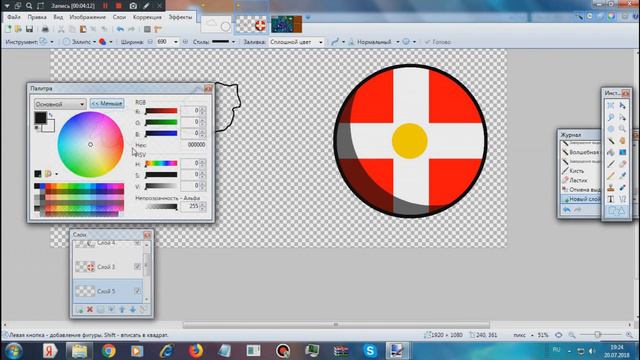The width and height of the screenshot is (640, 360).
Task: Open the Слои menu
Action: pos(119,17)
